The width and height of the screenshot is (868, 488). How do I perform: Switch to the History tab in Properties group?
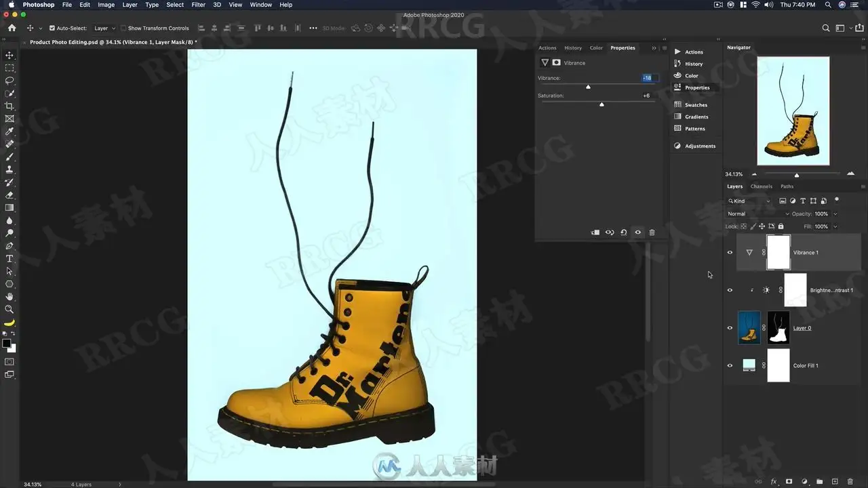(x=573, y=48)
